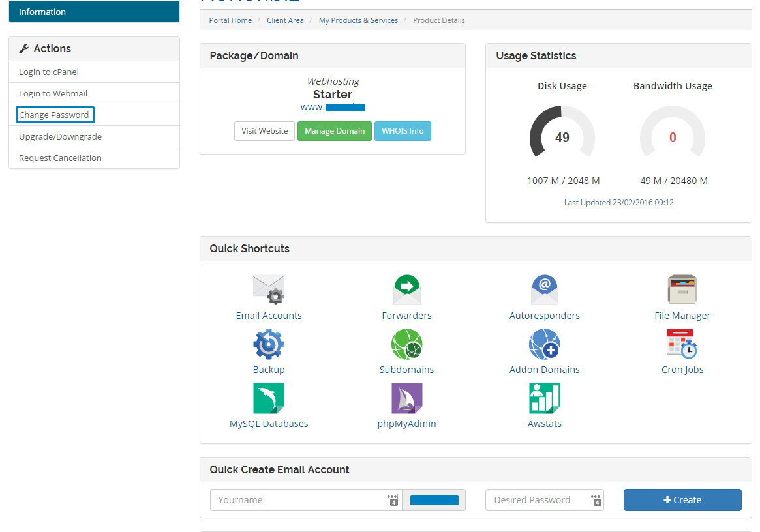Click the Starter package name
760x532 pixels.
pos(333,94)
